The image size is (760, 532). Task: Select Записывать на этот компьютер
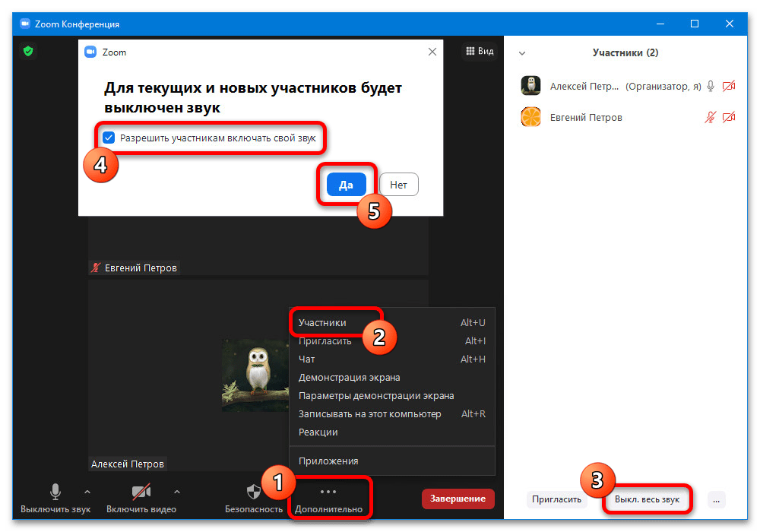tap(391, 413)
